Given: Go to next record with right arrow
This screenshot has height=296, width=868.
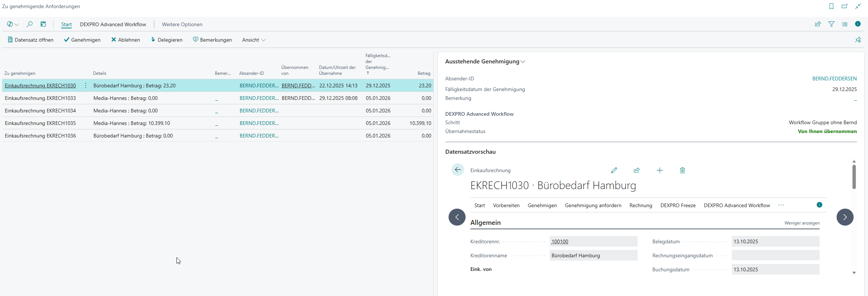Looking at the screenshot, I should coord(845,217).
